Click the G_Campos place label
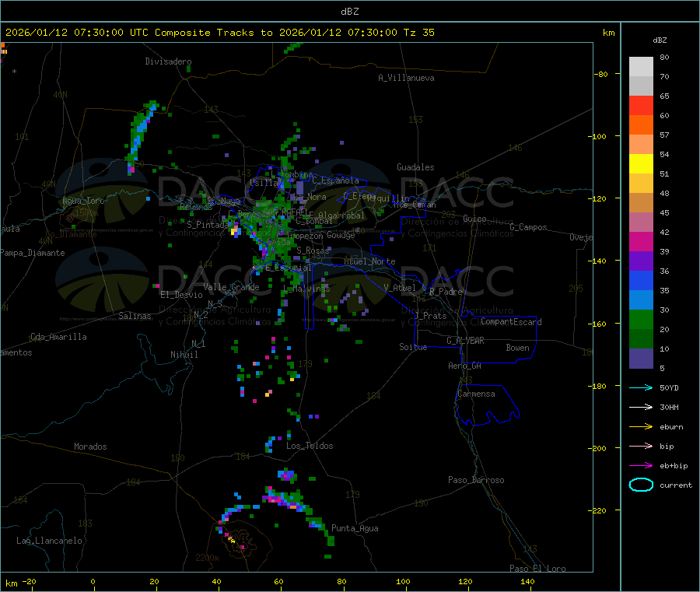 pyautogui.click(x=528, y=227)
